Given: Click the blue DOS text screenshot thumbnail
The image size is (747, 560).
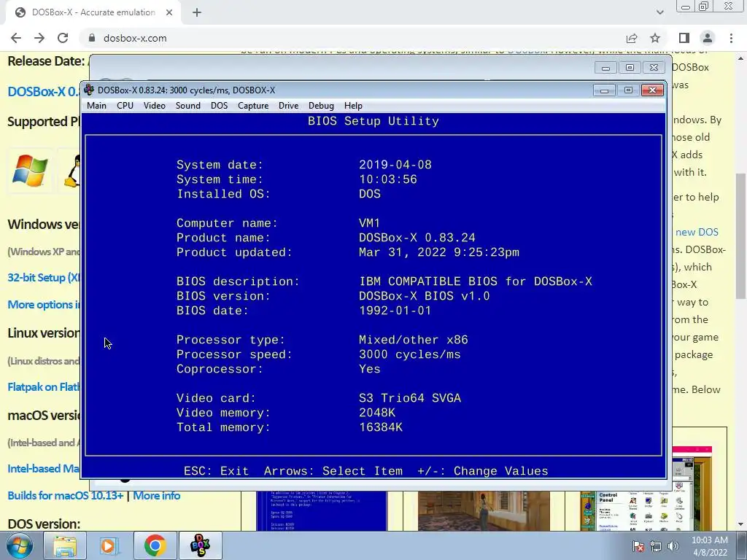Looking at the screenshot, I should (x=322, y=511).
